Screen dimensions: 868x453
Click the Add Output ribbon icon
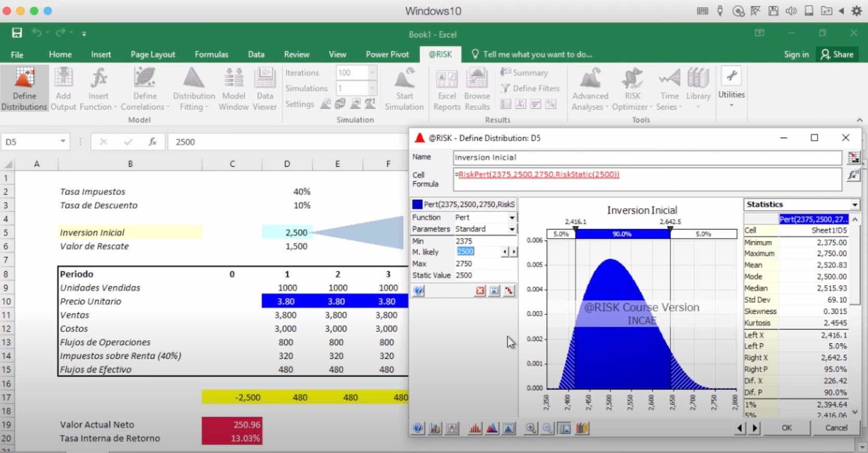[63, 88]
